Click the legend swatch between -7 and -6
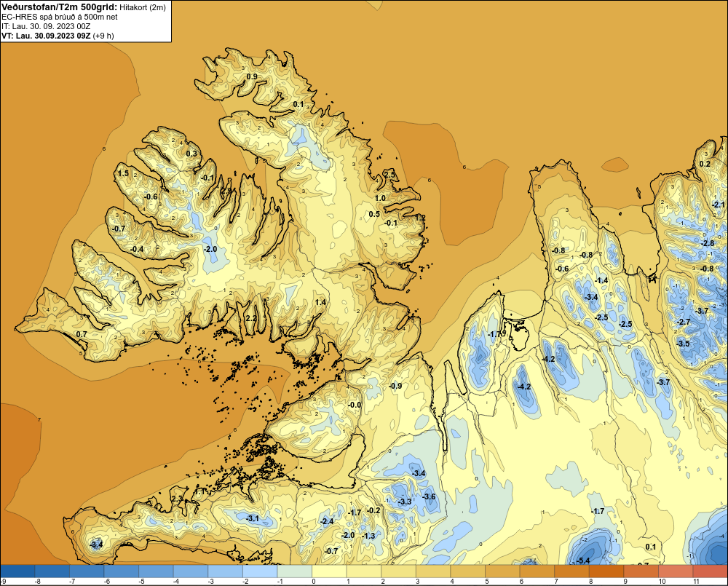The width and height of the screenshot is (728, 586). (87, 571)
